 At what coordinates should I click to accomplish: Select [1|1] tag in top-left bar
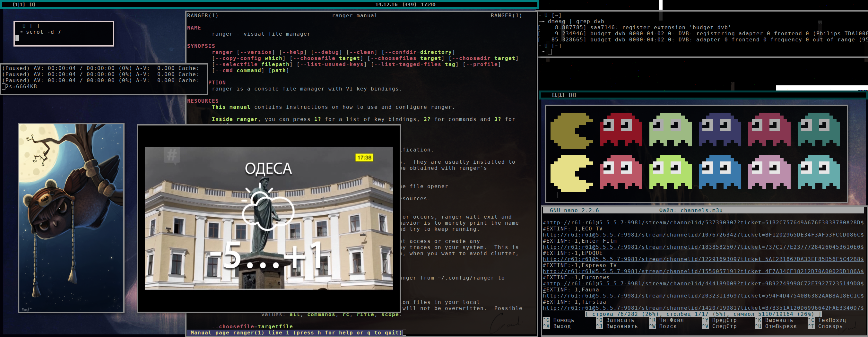19,4
